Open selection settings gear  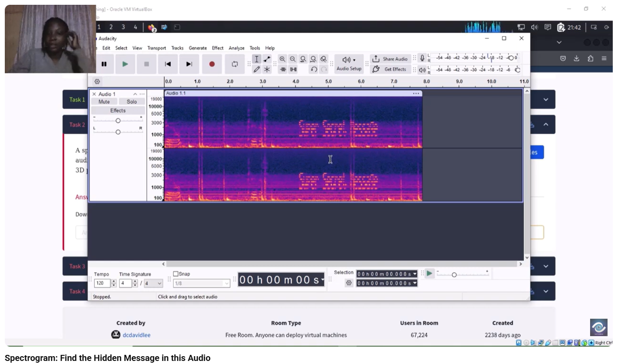click(349, 283)
